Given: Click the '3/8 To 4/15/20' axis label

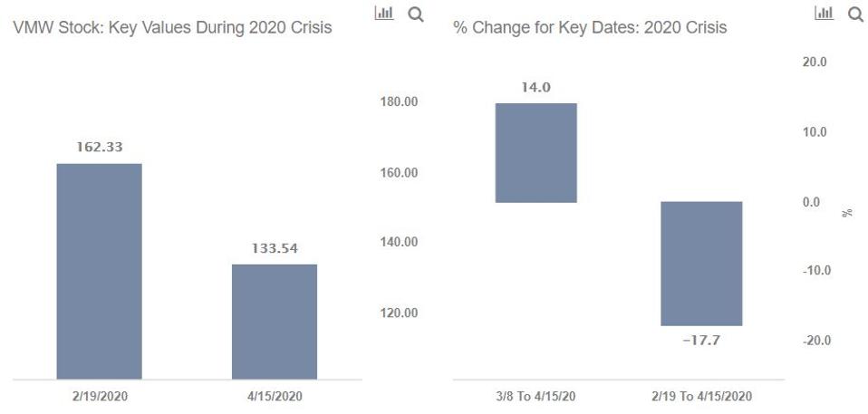Looking at the screenshot, I should [x=535, y=397].
